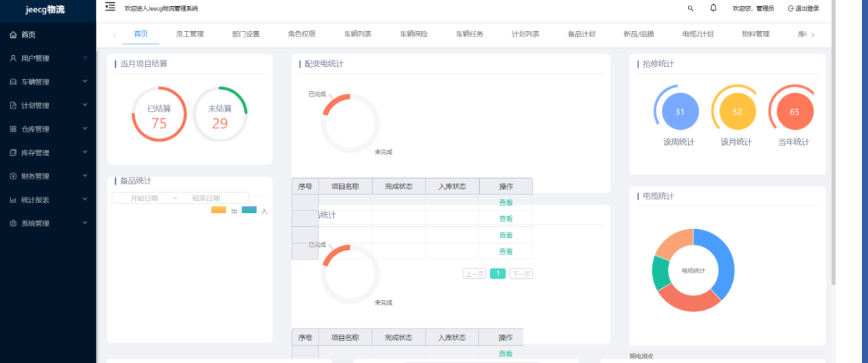Viewport: 868px width, 363px height.
Task: Switch to the 物料管理 tab
Action: click(756, 34)
